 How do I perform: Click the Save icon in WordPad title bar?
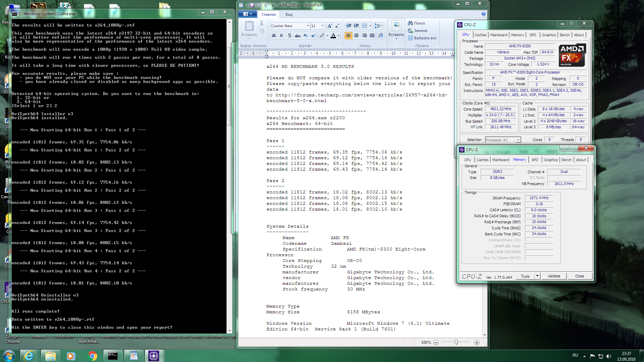tap(252, 5)
